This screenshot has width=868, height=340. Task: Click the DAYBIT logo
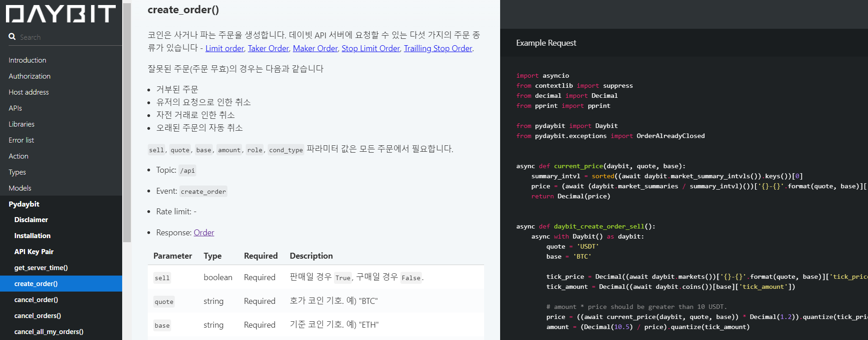(x=61, y=14)
